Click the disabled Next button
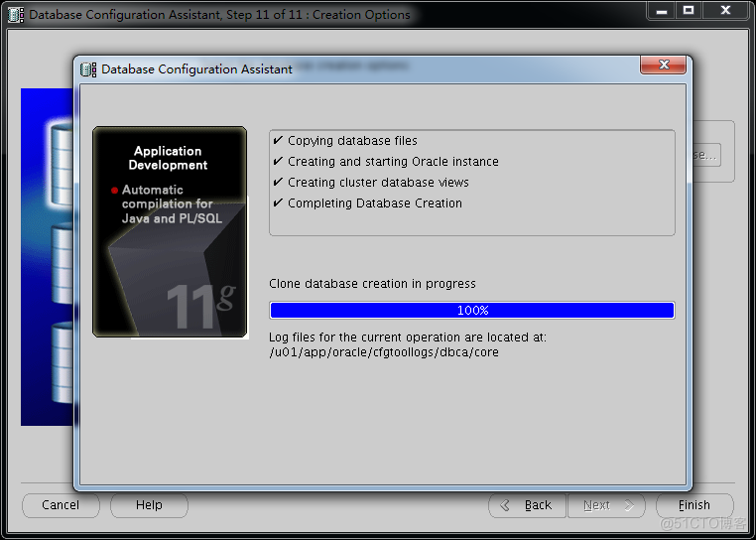This screenshot has width=756, height=540. [x=606, y=505]
